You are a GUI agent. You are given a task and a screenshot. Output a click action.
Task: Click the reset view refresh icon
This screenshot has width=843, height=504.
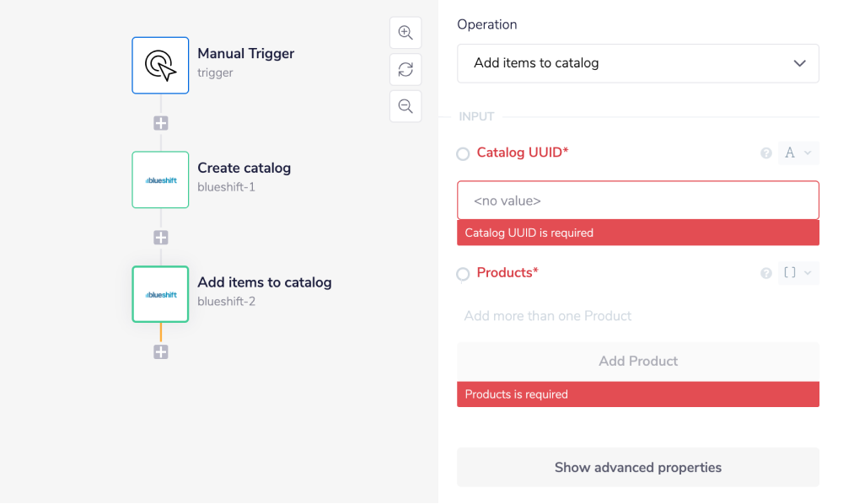point(405,70)
